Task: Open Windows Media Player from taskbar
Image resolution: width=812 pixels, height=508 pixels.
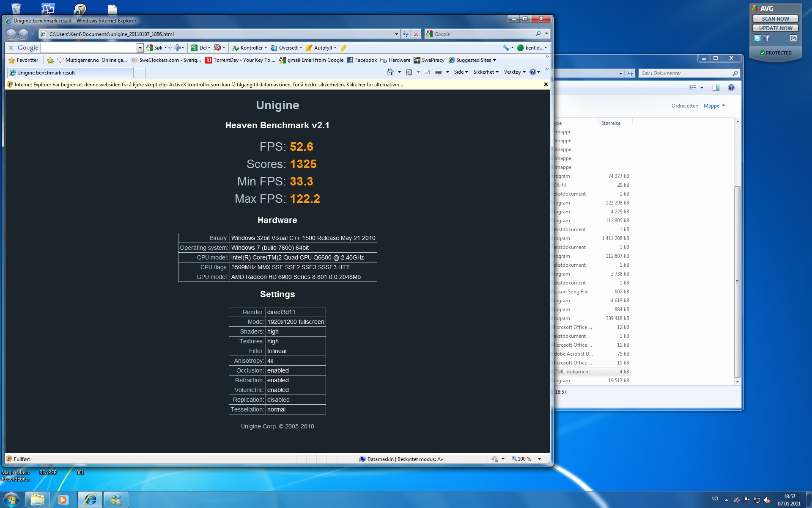Action: pos(63,500)
